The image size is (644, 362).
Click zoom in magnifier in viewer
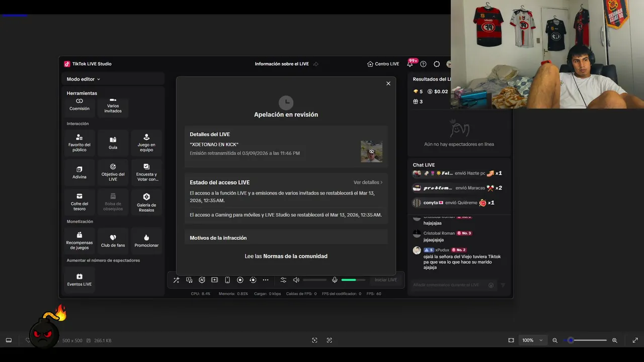pos(615,340)
